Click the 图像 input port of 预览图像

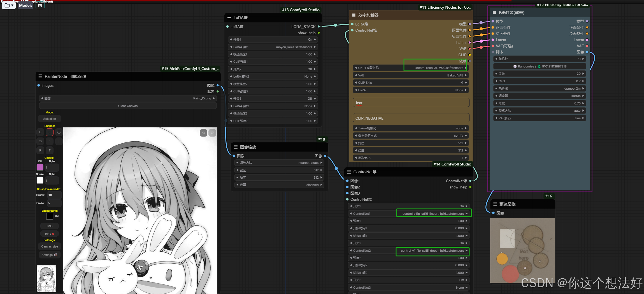(493, 213)
